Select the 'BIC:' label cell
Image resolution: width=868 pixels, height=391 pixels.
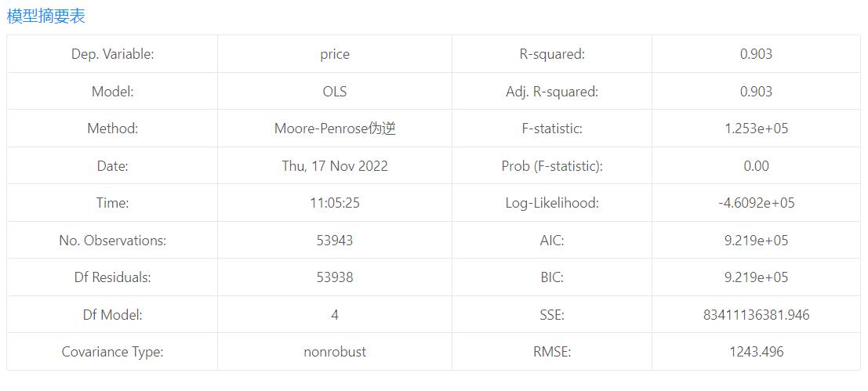552,277
